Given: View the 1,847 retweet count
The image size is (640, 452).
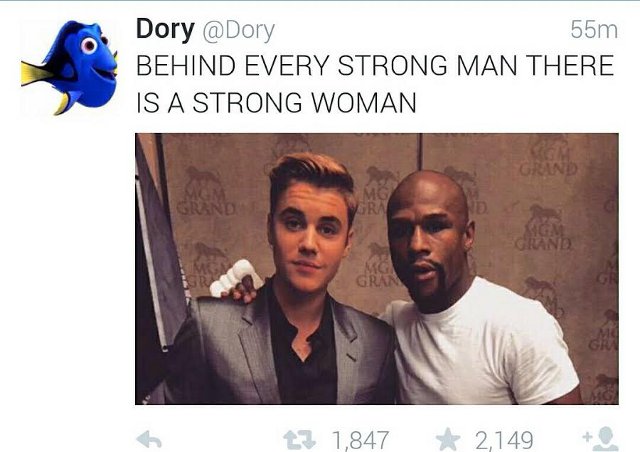Looking at the screenshot, I should coord(361,440).
